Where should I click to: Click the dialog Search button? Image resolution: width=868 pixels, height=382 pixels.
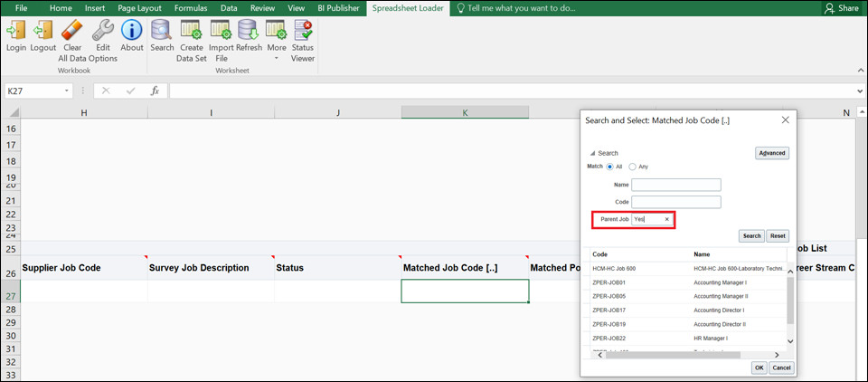point(751,236)
